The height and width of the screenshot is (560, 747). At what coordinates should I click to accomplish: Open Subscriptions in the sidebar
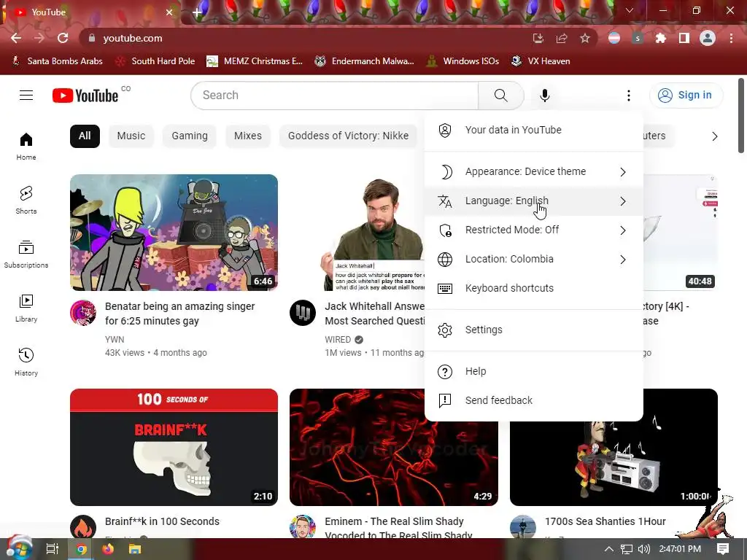click(26, 254)
